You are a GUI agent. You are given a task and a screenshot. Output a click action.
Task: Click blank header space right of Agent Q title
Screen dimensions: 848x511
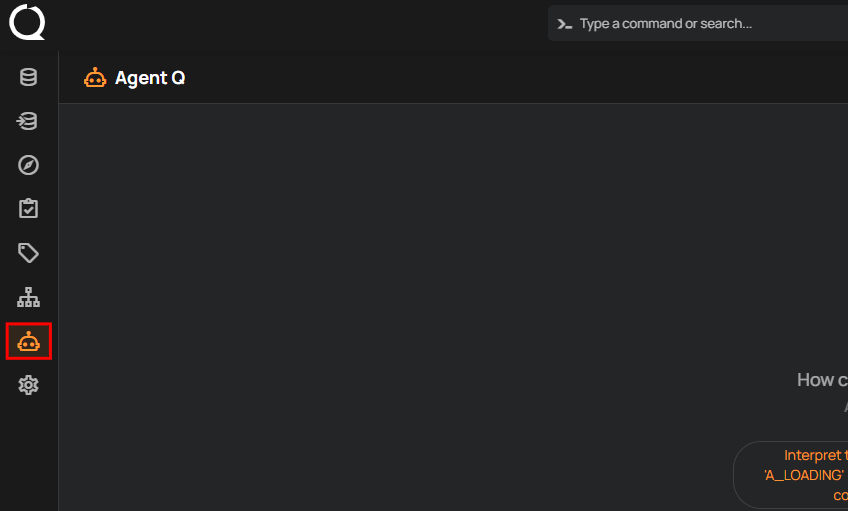click(500, 78)
